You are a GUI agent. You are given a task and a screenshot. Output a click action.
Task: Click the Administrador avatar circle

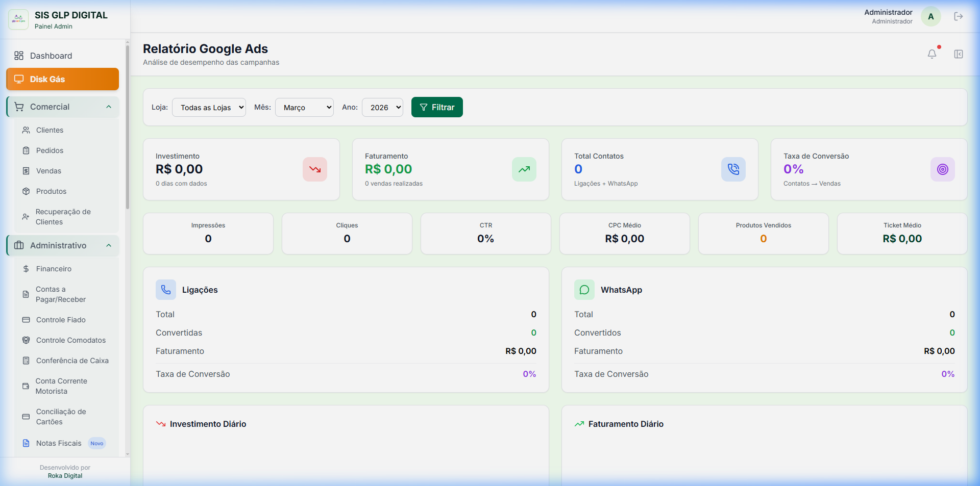930,17
